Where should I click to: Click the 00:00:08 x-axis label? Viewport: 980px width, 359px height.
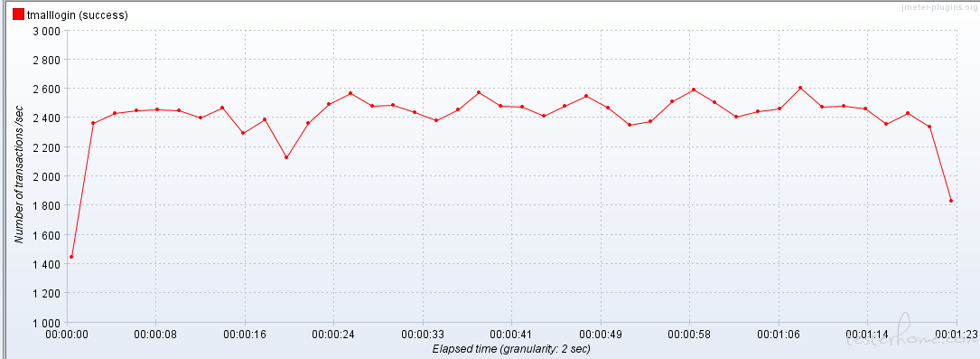(x=155, y=334)
